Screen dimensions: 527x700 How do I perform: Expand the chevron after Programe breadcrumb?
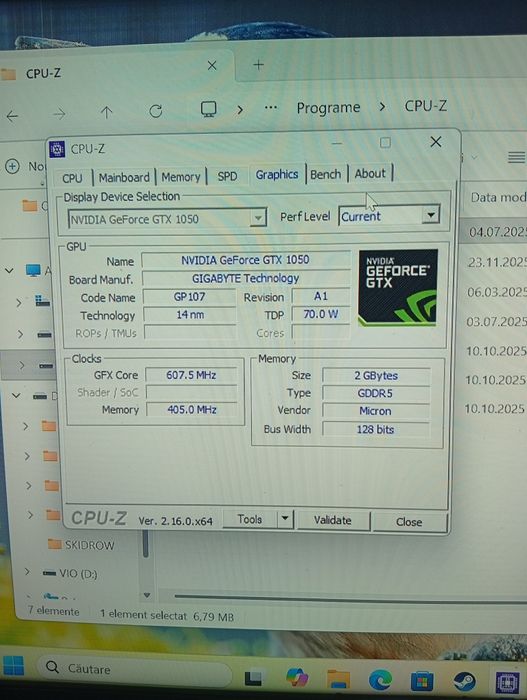pyautogui.click(x=382, y=106)
